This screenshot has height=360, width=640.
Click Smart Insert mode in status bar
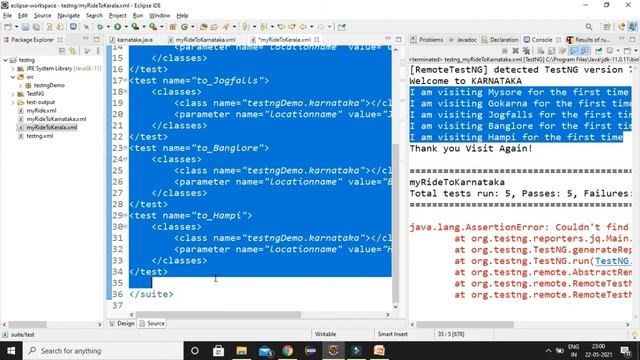click(392, 334)
